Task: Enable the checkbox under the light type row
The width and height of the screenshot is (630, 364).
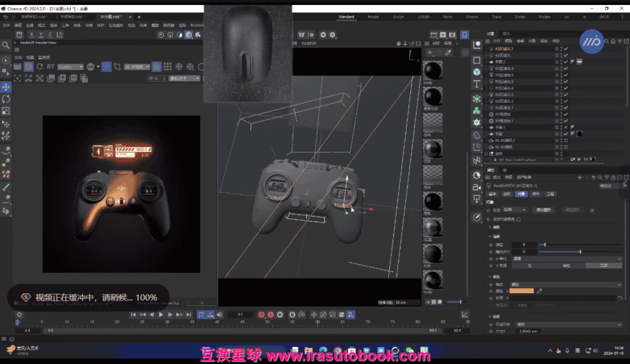Action: pos(518,219)
